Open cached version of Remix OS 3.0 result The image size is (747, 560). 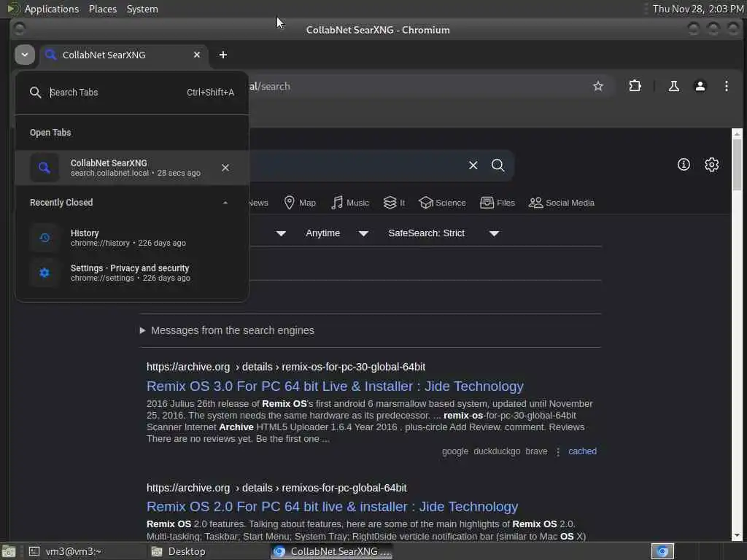(x=582, y=451)
